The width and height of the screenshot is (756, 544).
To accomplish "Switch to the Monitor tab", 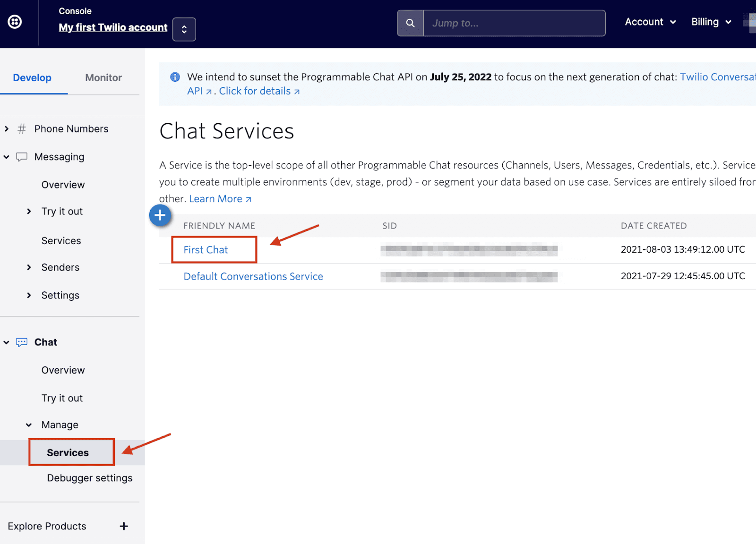I will [103, 77].
